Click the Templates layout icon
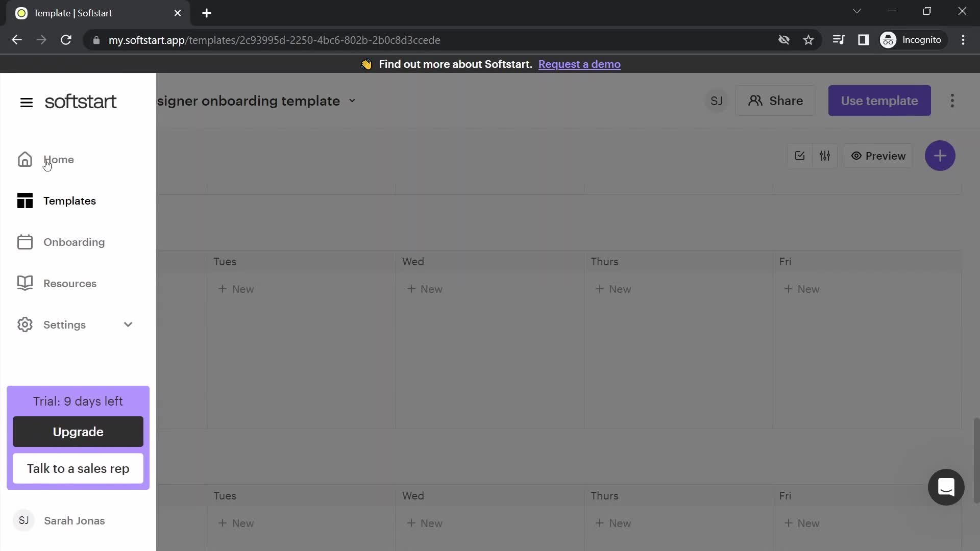 (x=25, y=201)
